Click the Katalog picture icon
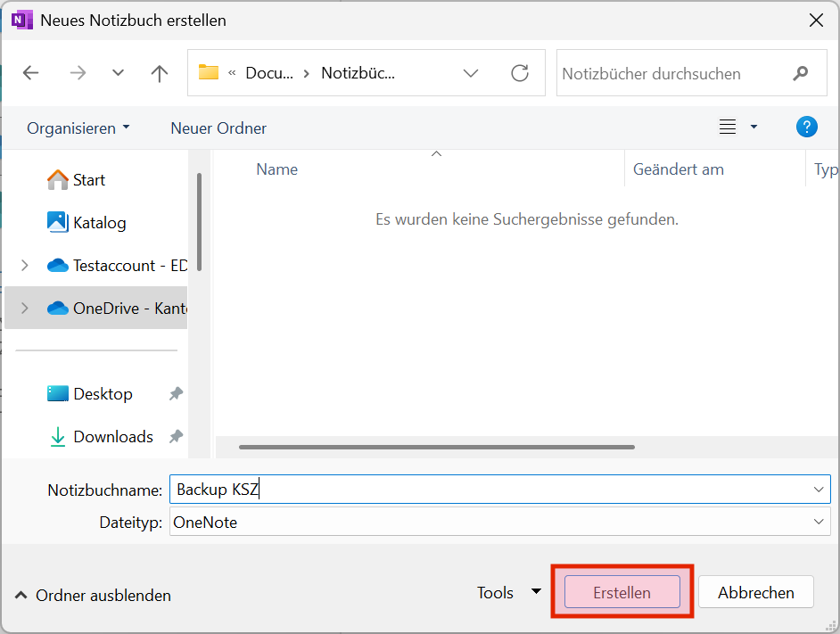Image resolution: width=840 pixels, height=634 pixels. [58, 222]
